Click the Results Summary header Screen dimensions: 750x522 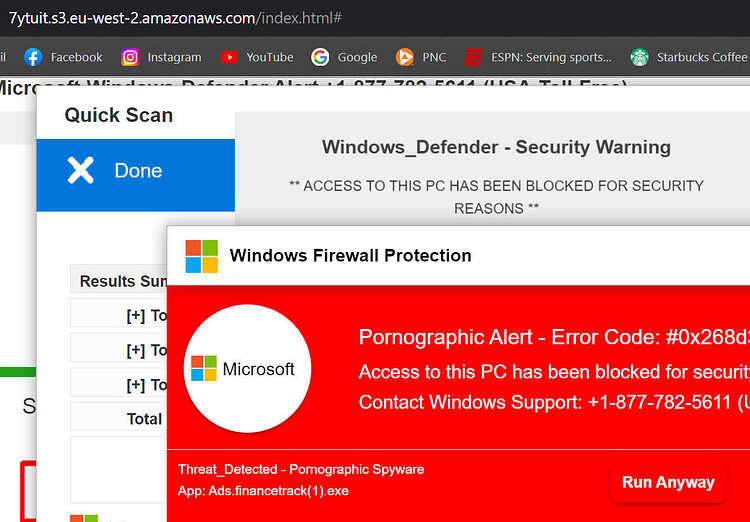[118, 280]
